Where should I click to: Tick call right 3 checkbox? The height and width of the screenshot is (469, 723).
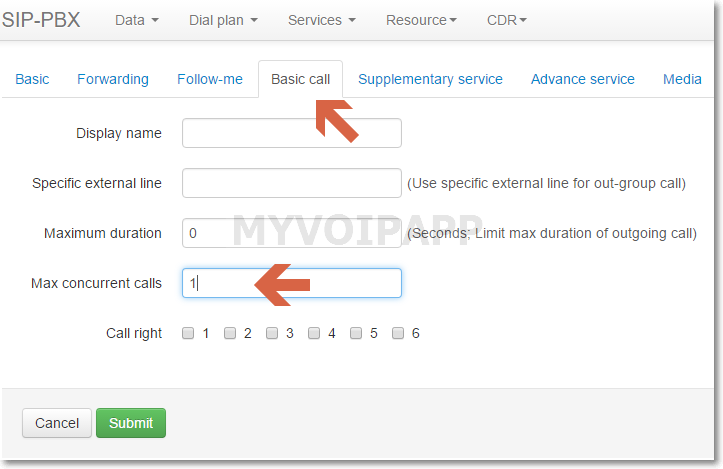click(272, 334)
